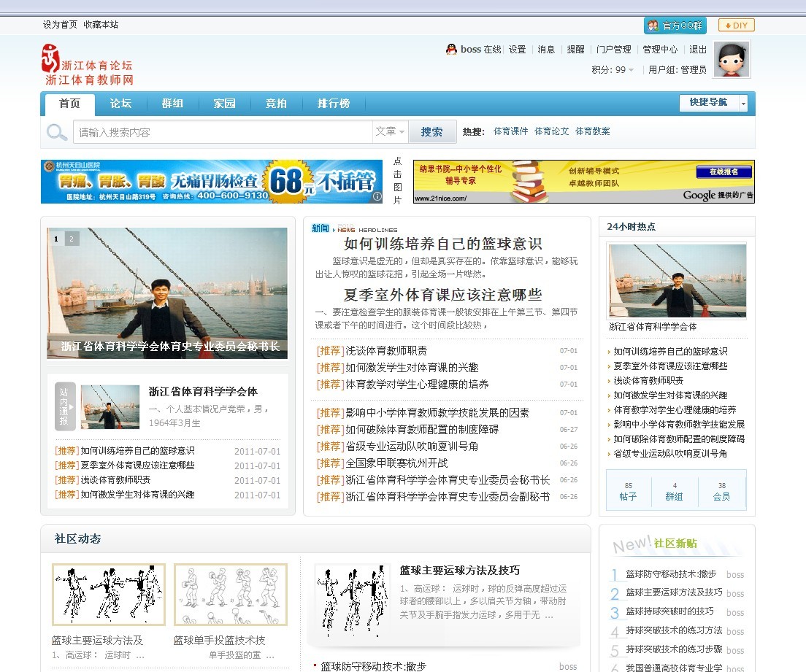Click the site logo 浙江体育论坛

coord(88,65)
